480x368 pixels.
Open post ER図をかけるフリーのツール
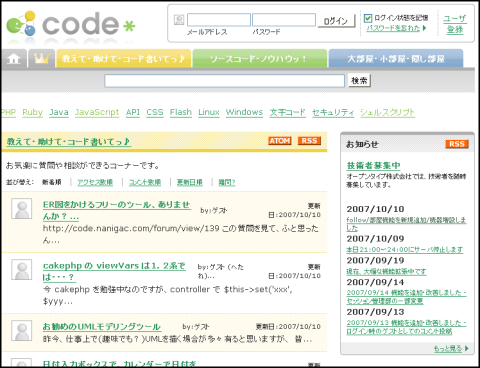point(116,210)
